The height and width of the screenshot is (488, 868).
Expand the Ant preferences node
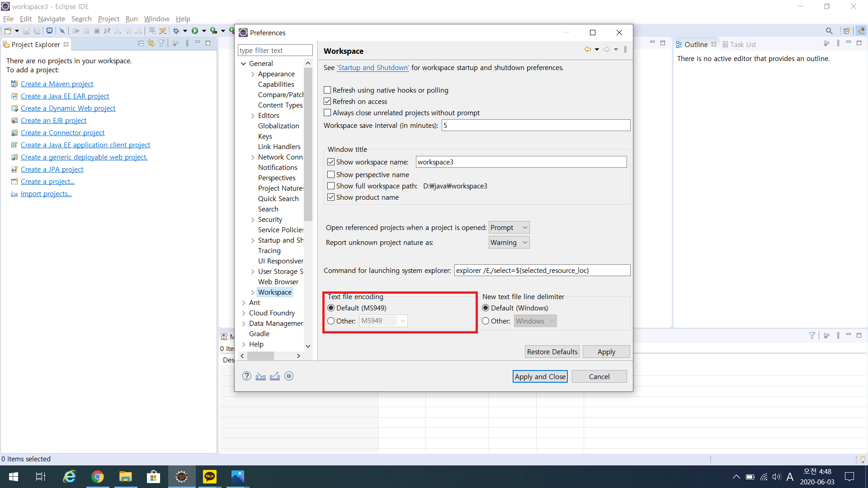point(244,303)
